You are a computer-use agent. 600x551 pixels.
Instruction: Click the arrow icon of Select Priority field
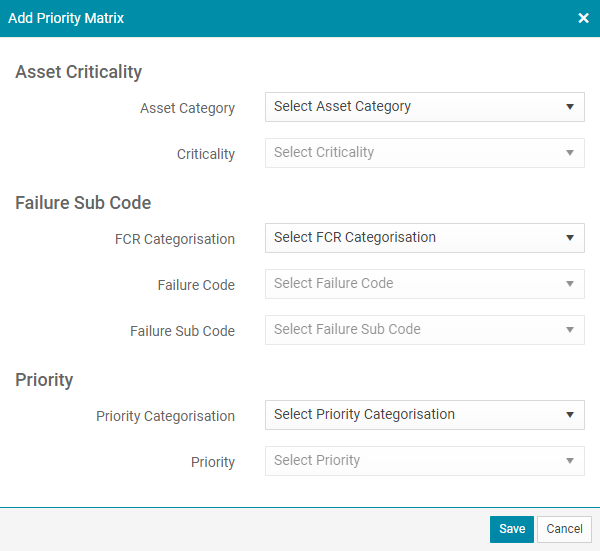click(570, 460)
